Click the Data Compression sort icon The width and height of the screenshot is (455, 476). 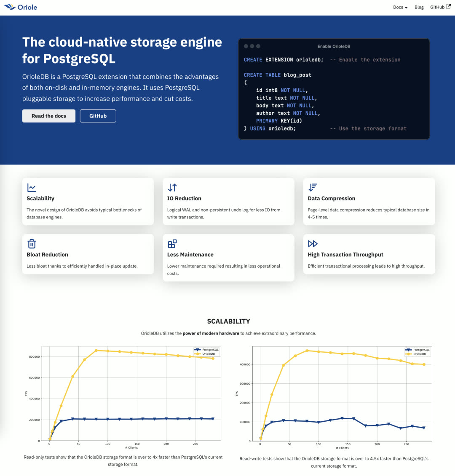click(x=313, y=188)
